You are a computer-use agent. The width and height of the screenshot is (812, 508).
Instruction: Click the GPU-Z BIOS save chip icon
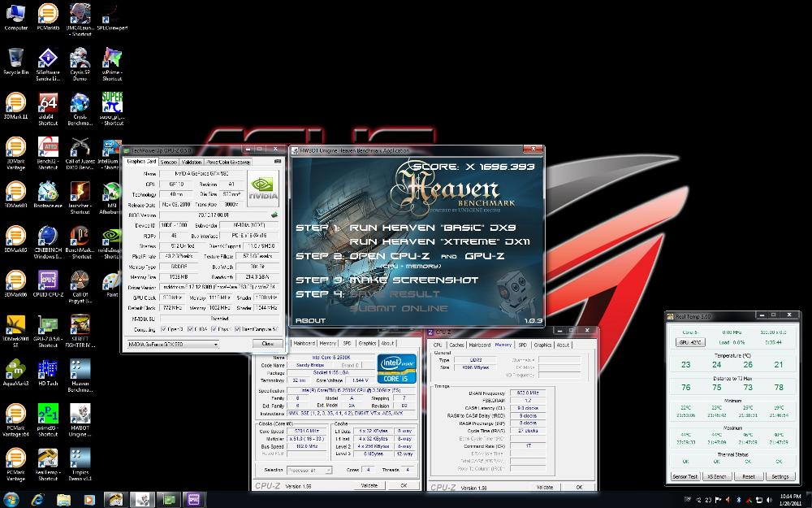pyautogui.click(x=274, y=215)
